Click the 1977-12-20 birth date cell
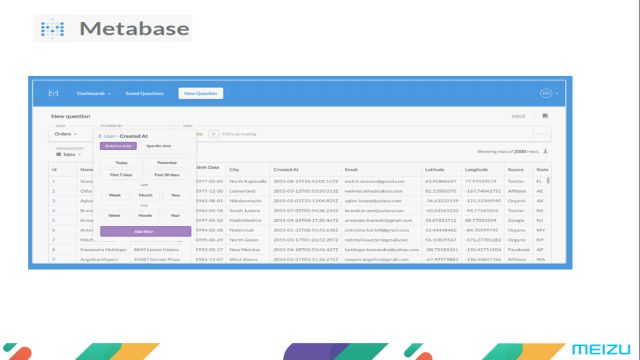The height and width of the screenshot is (360, 640). pos(209,191)
